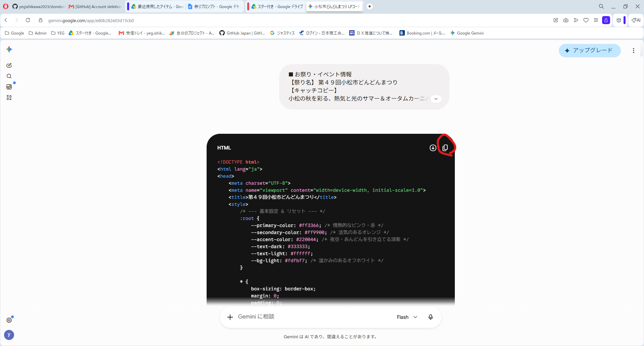Screen dimensions: 644x346
Task: Click the 'box-sizing: border-box;' code line
Action: coord(283,289)
